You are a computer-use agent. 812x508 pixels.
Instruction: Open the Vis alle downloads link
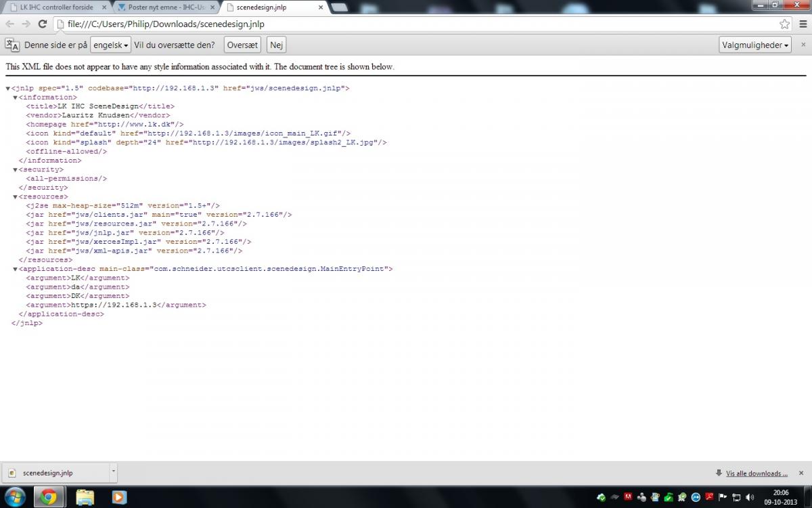point(757,473)
